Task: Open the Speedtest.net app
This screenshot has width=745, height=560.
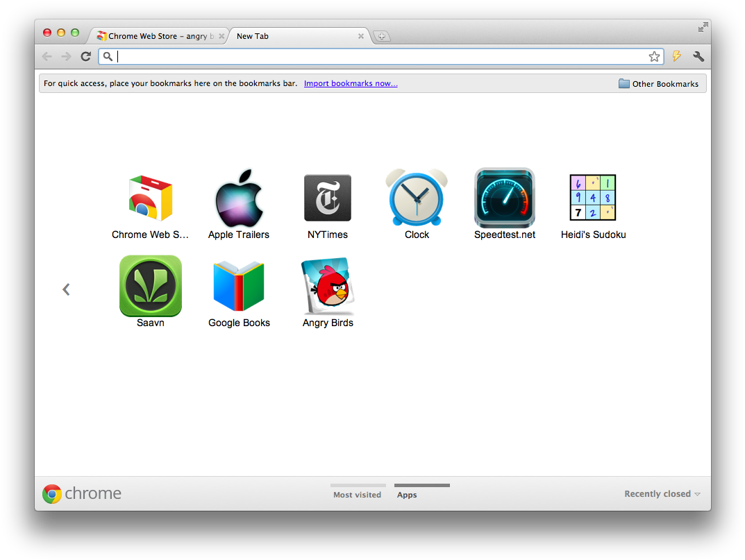Action: [505, 198]
